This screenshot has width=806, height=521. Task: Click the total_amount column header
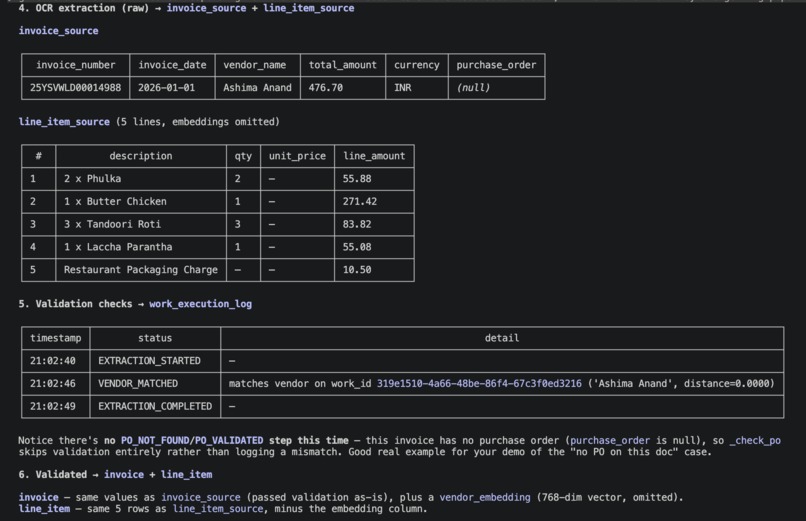tap(343, 65)
